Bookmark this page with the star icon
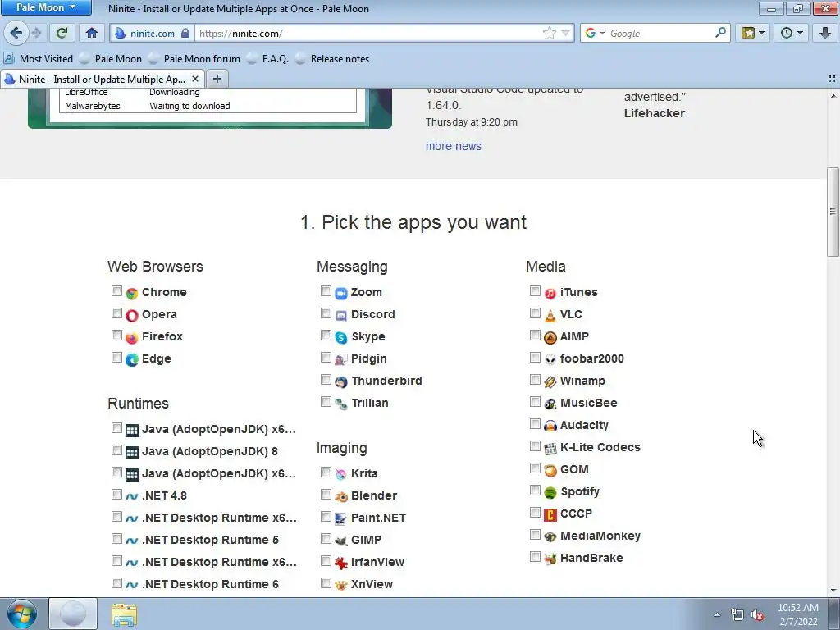840x630 pixels. point(550,33)
